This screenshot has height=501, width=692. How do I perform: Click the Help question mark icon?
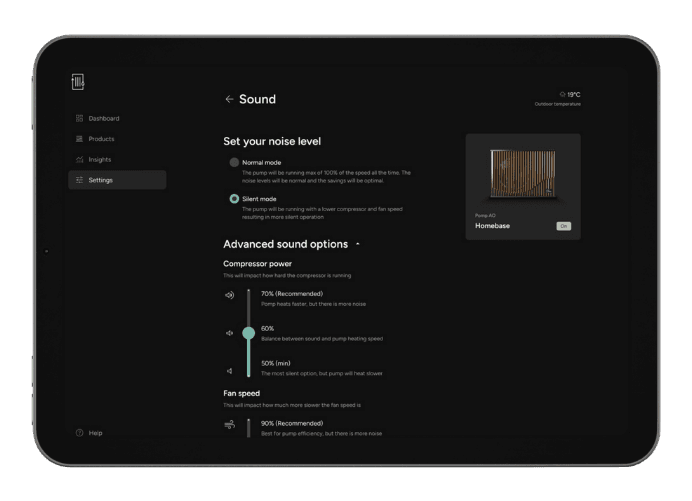point(79,433)
